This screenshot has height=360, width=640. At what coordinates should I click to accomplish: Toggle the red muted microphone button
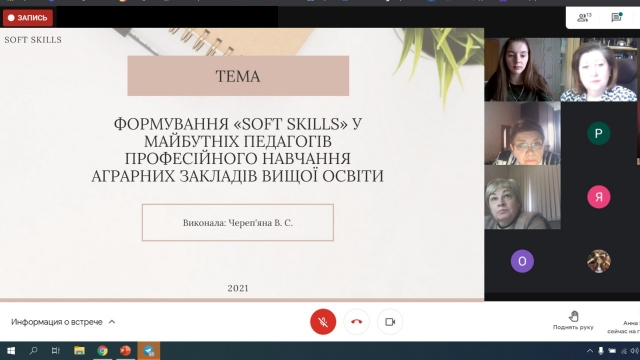(x=323, y=322)
